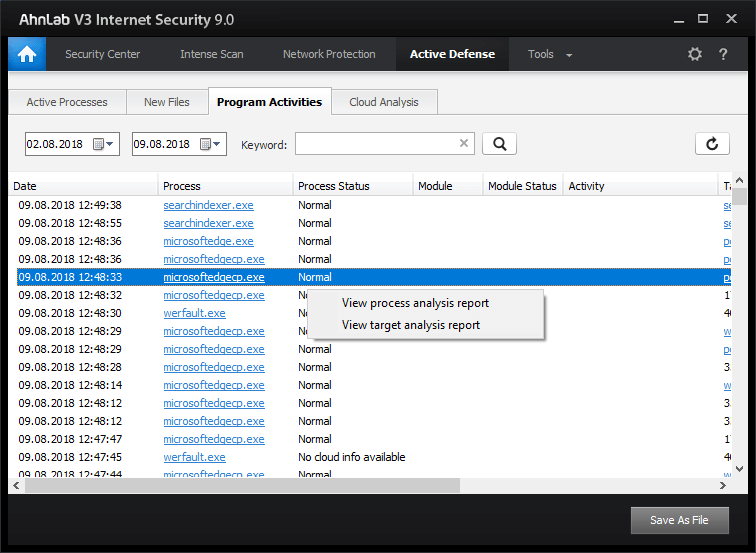Switch to the Active Processes tab
The image size is (756, 553).
pos(67,102)
